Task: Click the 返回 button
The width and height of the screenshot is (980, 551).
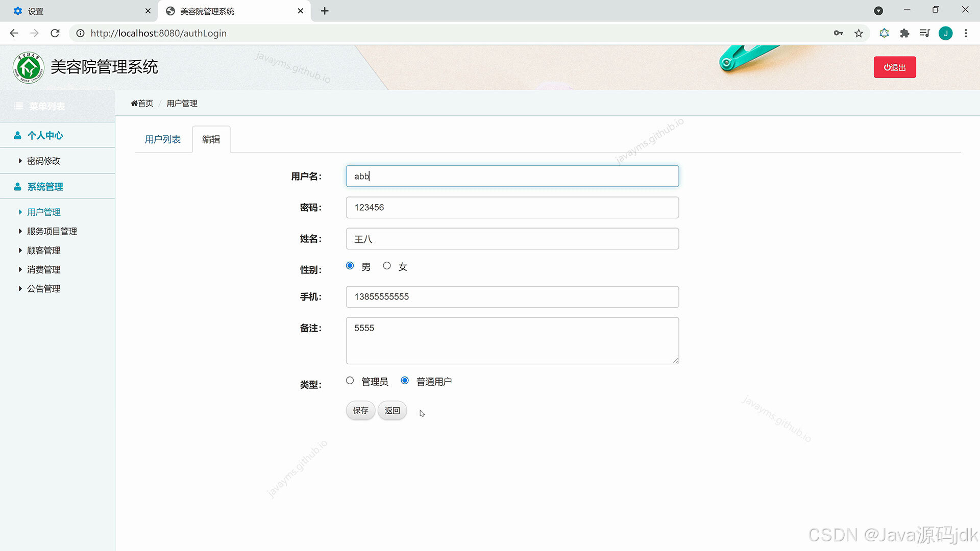Action: [392, 410]
